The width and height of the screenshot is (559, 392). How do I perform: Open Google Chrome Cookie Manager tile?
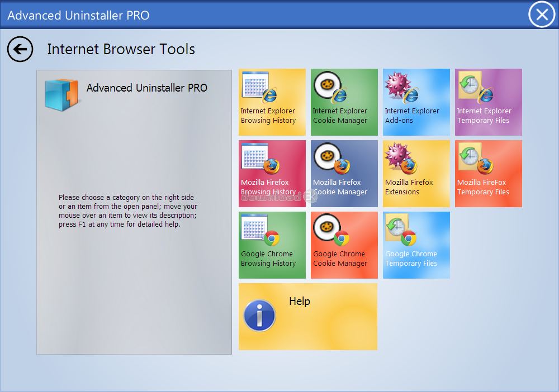[344, 245]
